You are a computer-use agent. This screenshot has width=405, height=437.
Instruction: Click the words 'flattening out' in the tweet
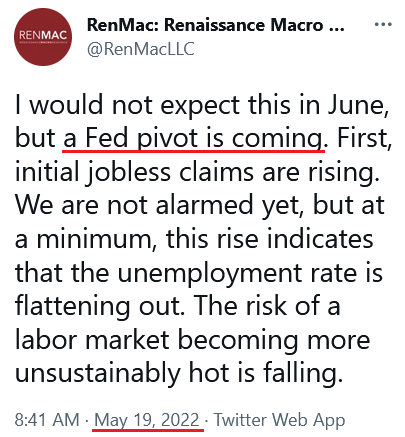(x=99, y=306)
